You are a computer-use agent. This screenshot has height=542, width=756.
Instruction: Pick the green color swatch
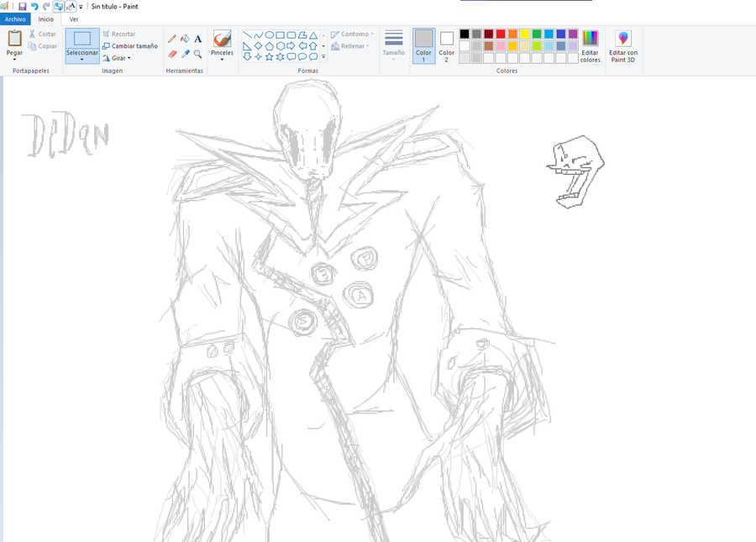537,34
